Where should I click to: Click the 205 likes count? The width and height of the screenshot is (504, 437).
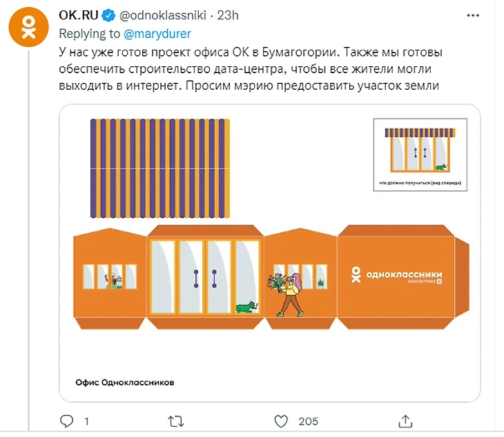point(308,421)
